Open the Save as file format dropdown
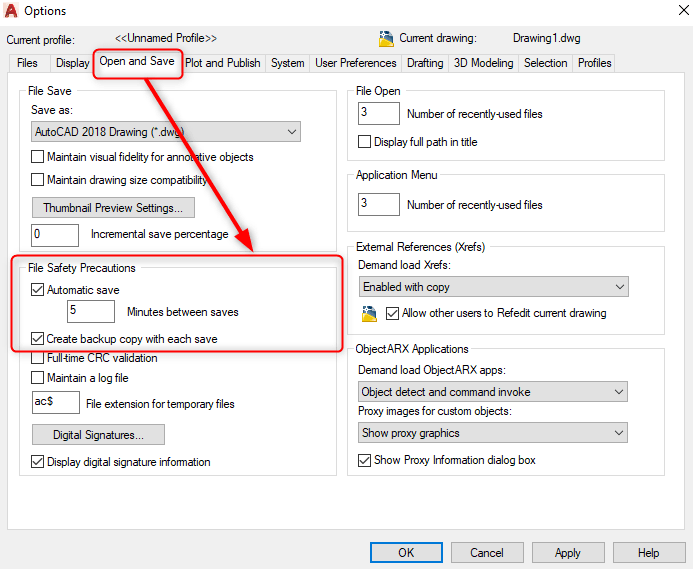Viewport: 693px width, 569px height. [166, 132]
